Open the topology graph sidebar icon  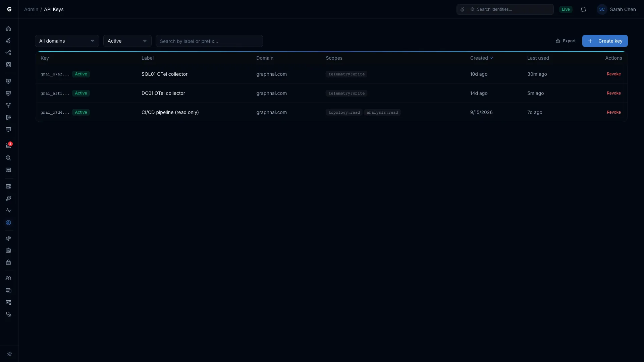coord(8,53)
